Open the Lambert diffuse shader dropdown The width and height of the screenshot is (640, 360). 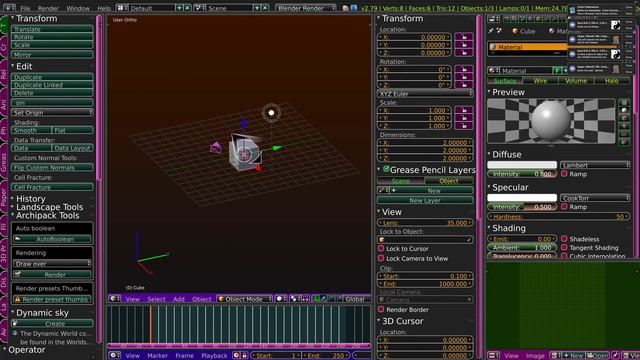(x=595, y=165)
